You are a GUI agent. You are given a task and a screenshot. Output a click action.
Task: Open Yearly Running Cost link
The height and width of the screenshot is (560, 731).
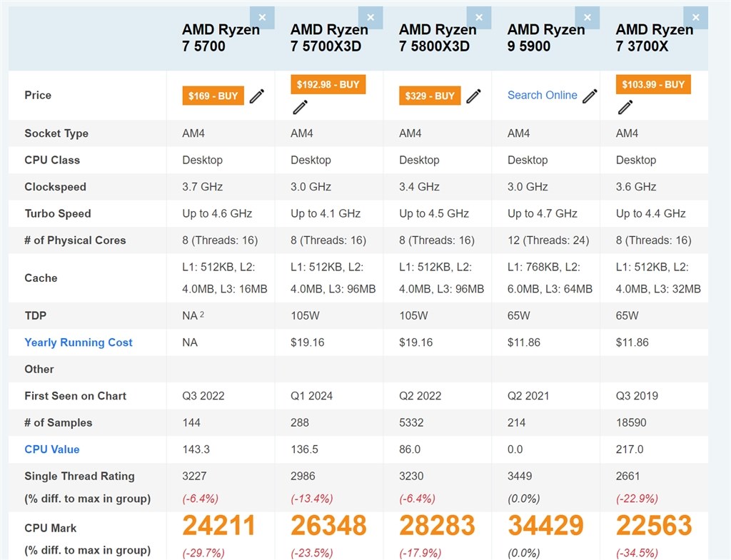79,342
